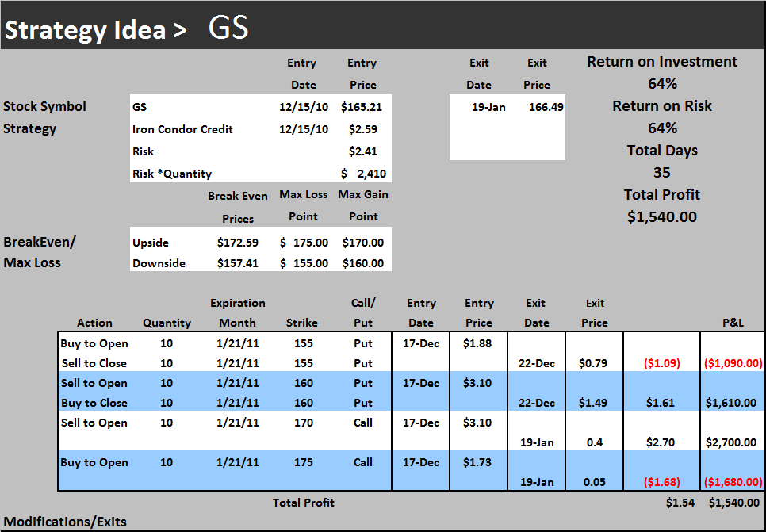Select "$1,540.00" below the Total Days section
The height and width of the screenshot is (532, 766).
point(662,216)
